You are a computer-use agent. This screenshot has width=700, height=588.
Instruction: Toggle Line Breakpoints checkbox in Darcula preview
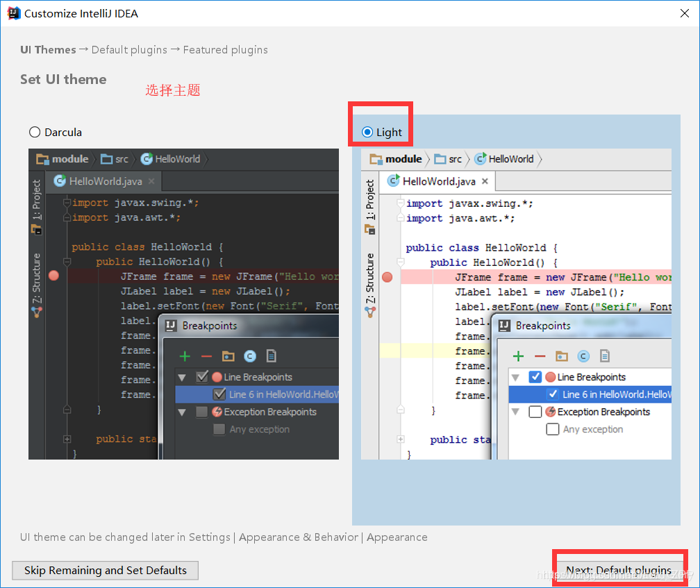[202, 376]
